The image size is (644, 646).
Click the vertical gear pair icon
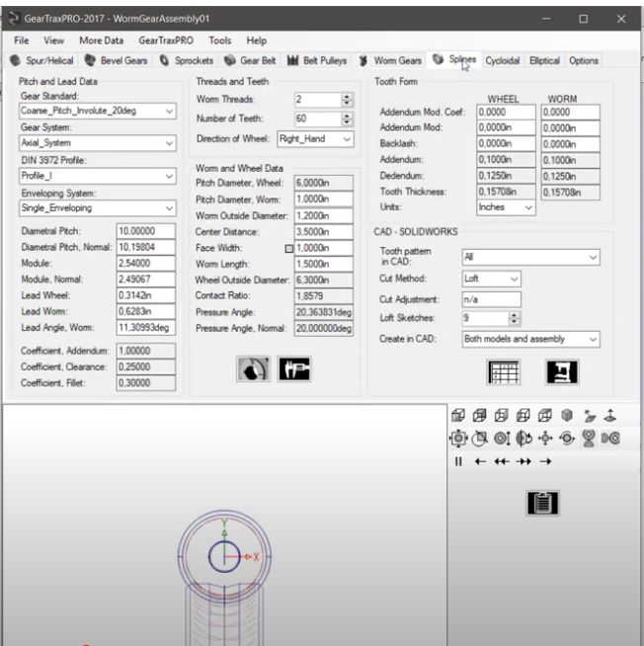tap(589, 439)
